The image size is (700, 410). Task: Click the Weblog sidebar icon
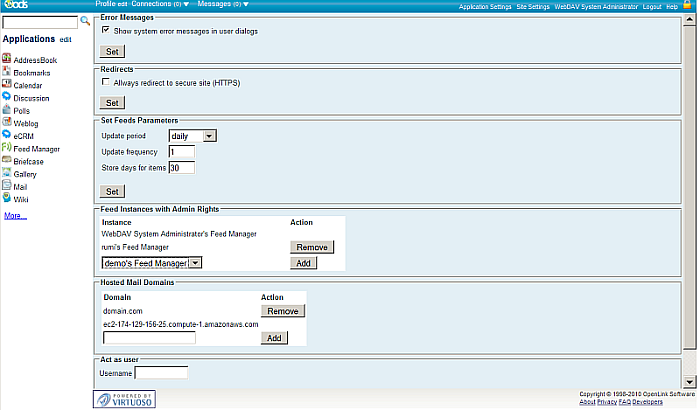click(x=7, y=122)
